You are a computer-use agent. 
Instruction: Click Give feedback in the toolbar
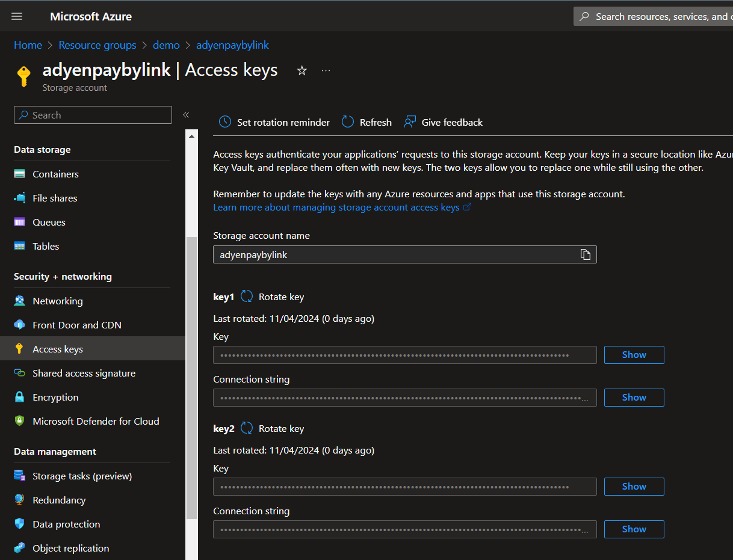pyautogui.click(x=451, y=122)
